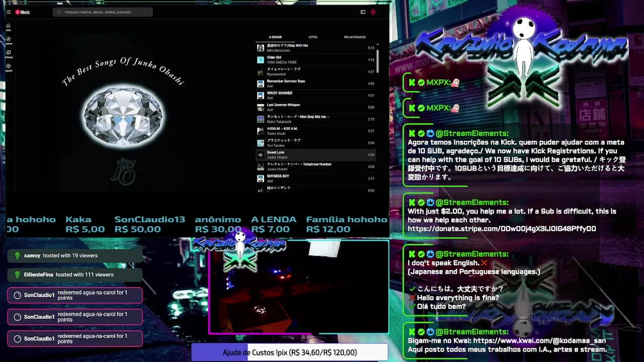Image resolution: width=644 pixels, height=362 pixels.
Task: Click Last Summer Whisper album thumbnail
Action: (x=261, y=107)
